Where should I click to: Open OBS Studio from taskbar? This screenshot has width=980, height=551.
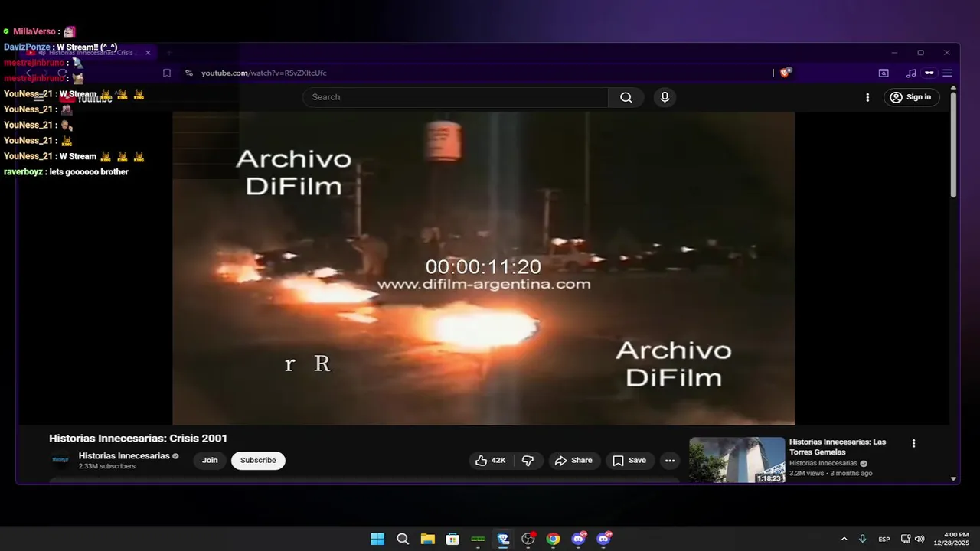click(528, 539)
